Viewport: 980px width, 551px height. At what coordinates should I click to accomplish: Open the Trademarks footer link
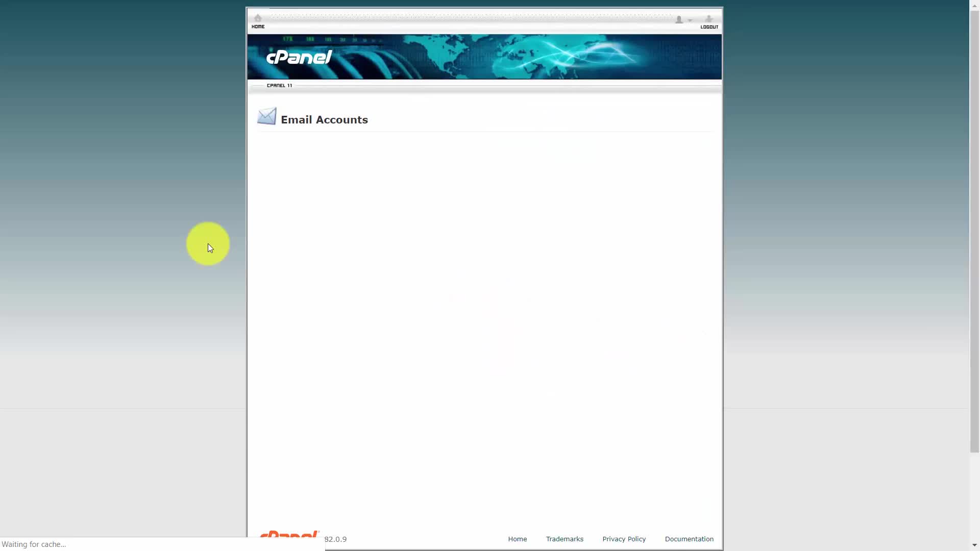click(565, 539)
